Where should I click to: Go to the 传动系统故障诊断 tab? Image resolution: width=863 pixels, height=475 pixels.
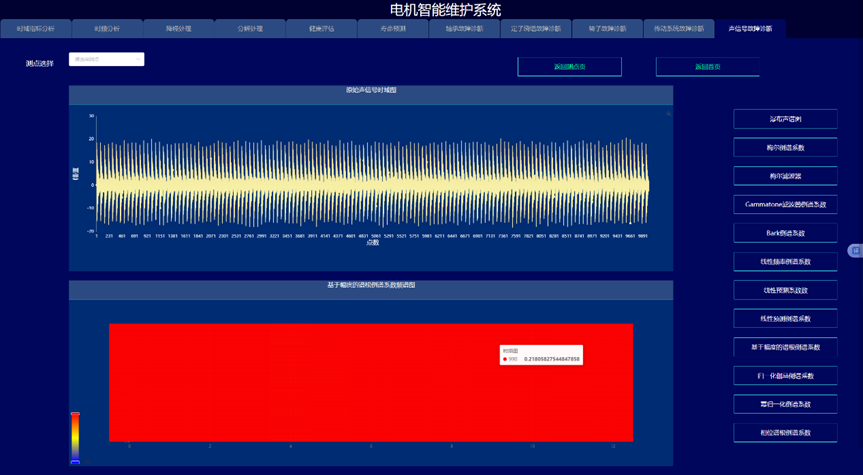pos(678,29)
